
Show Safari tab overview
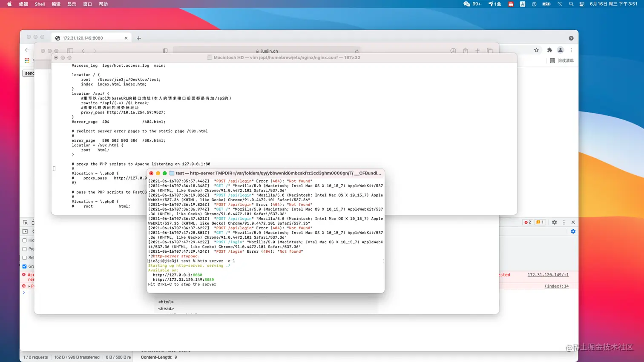[490, 51]
